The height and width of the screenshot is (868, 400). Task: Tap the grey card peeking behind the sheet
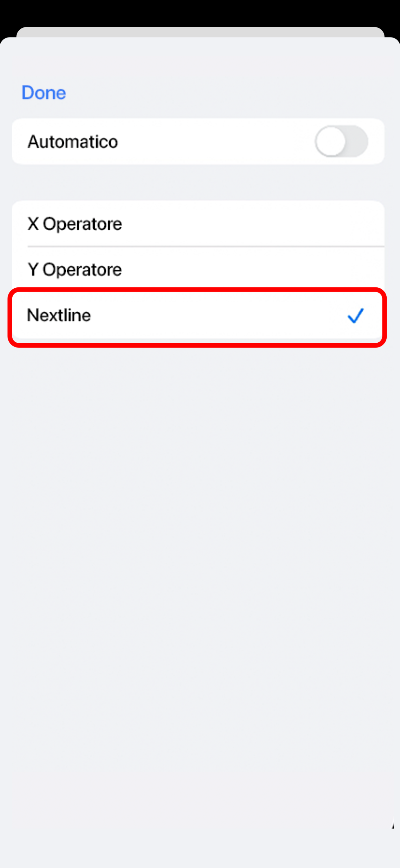200,32
